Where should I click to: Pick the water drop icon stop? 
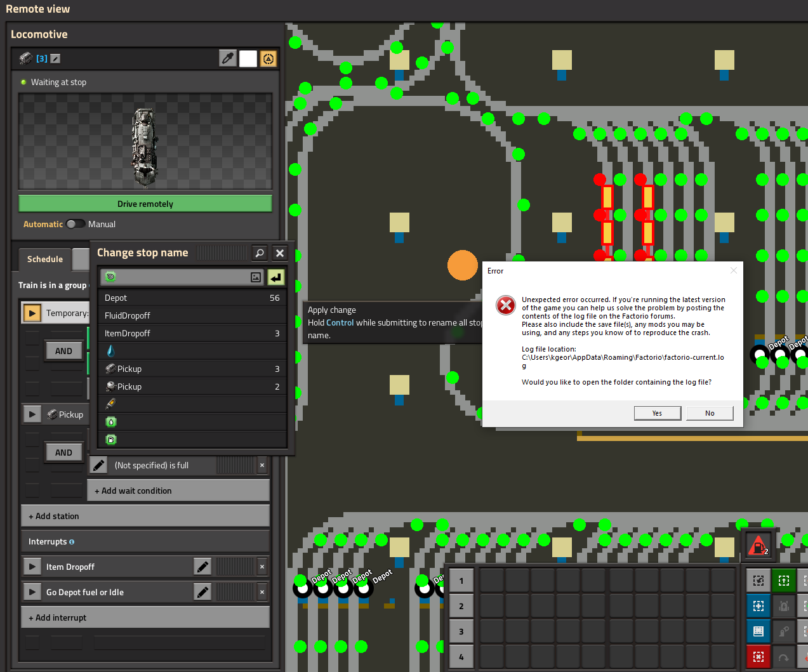192,351
